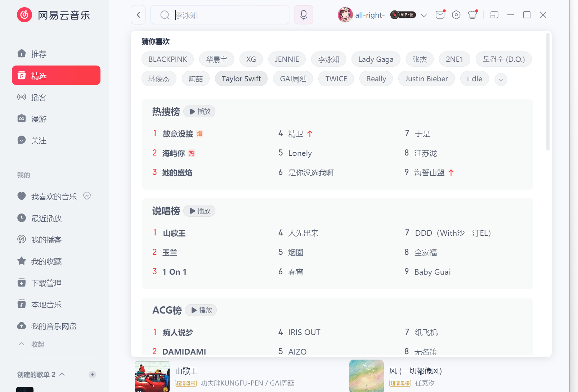Choose the Lady Gaga suggestion tag
This screenshot has width=578, height=392.
click(376, 59)
